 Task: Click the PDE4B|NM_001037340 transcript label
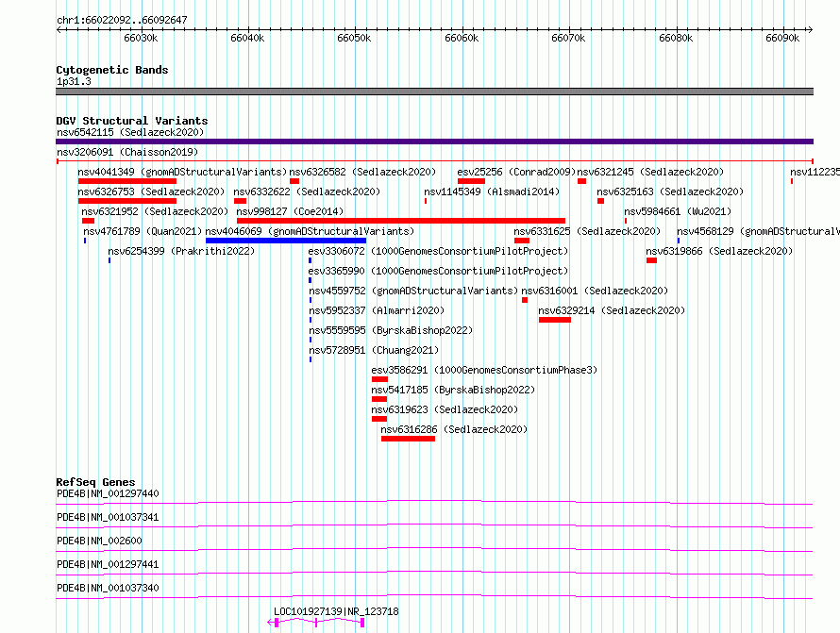coord(108,588)
